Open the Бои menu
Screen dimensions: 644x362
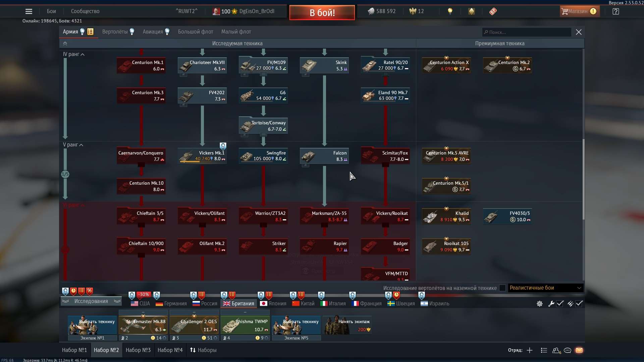(x=51, y=11)
